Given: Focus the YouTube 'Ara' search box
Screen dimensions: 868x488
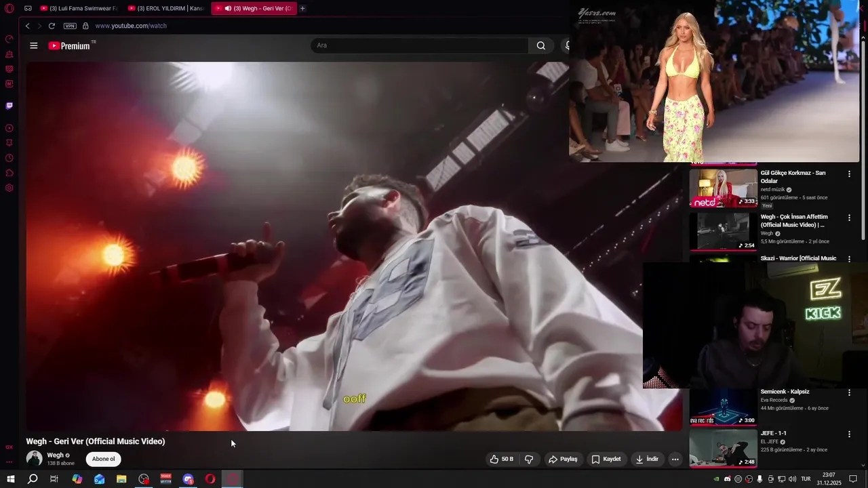Looking at the screenshot, I should (419, 45).
